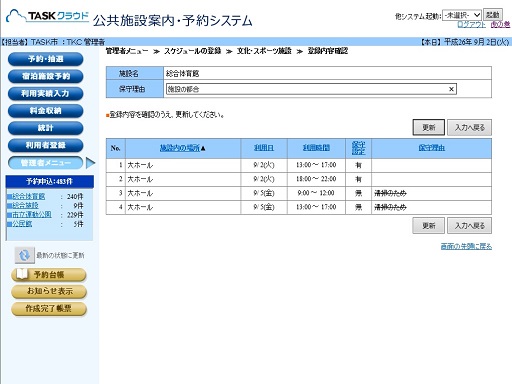This screenshot has height=384, width=512.
Task: Click 文化・スポーツ施設 in the breadcrumb
Action: [264, 51]
